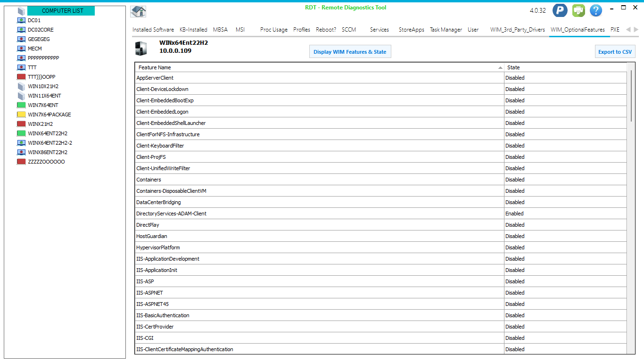The image size is (644, 362).
Task: Click the MECM computer icon
Action: pos(21,49)
